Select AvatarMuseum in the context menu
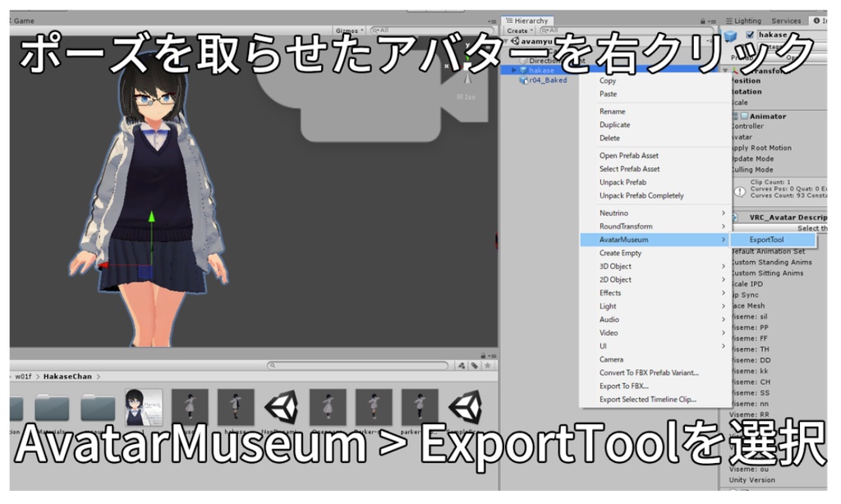 [x=655, y=240]
